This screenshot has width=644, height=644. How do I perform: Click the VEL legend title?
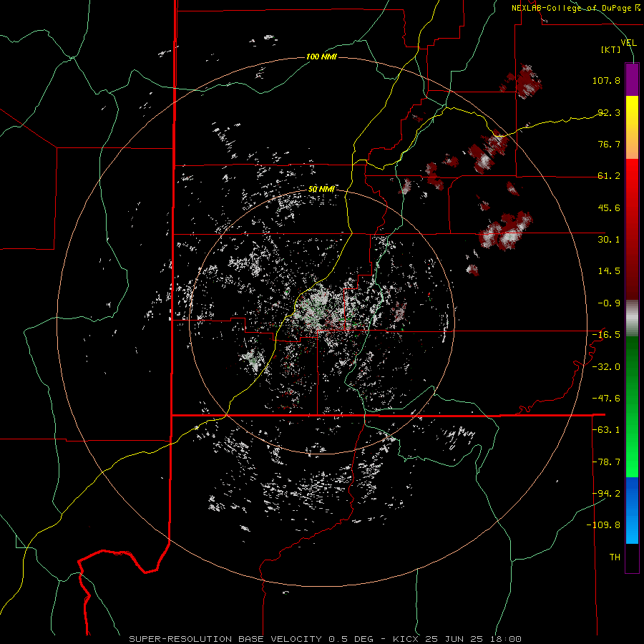click(x=629, y=43)
